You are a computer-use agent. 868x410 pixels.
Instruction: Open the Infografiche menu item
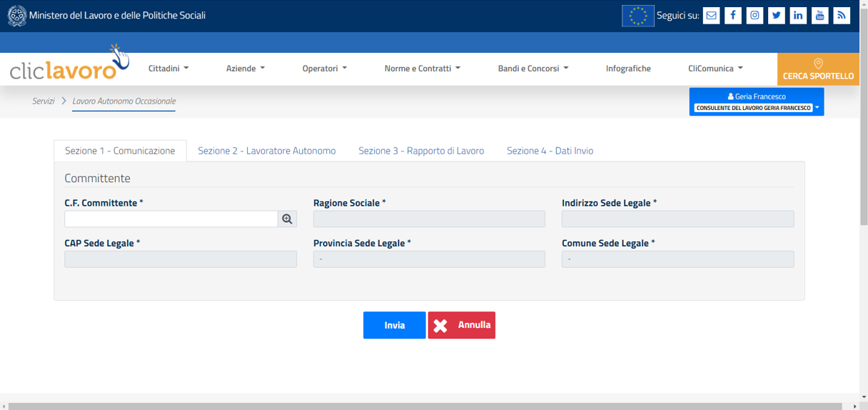point(628,69)
